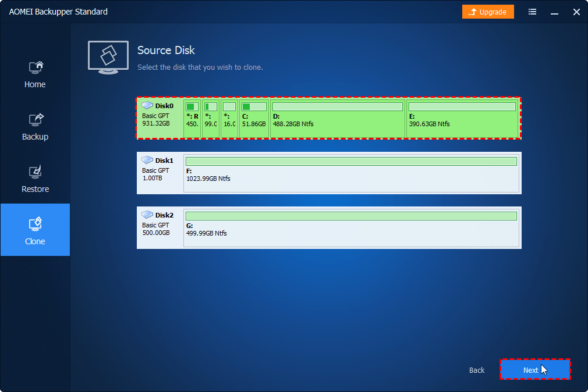
Task: Click the Next button
Action: (535, 369)
